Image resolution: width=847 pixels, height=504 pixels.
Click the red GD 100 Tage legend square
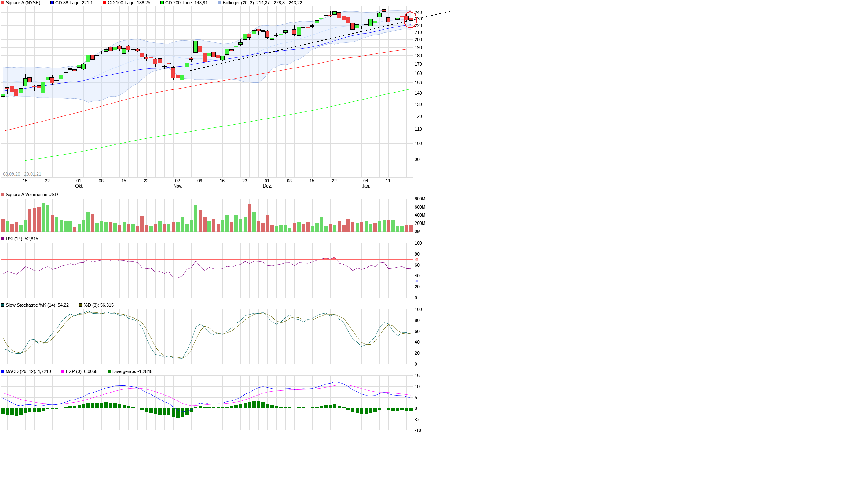105,3
